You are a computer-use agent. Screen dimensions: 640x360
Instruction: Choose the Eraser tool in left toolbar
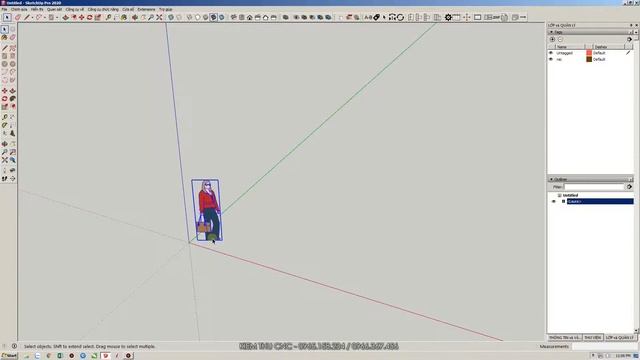point(13,38)
